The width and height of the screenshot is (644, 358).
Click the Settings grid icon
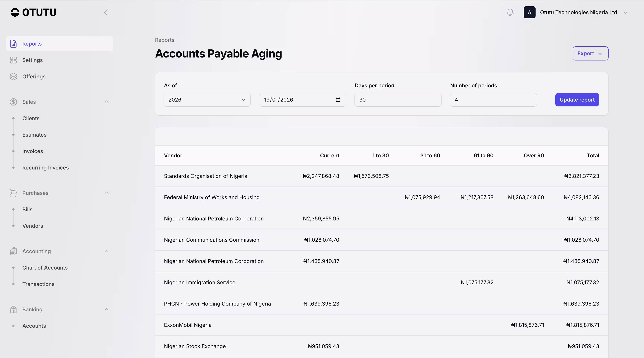pyautogui.click(x=13, y=60)
